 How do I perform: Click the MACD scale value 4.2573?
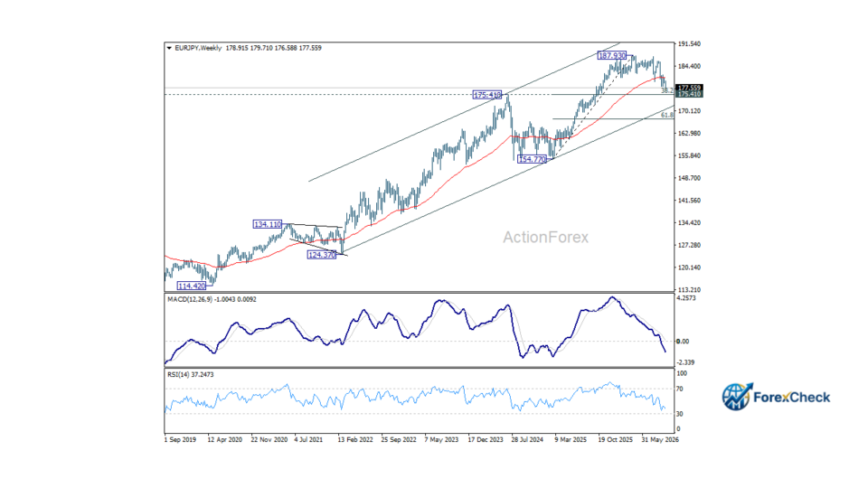click(686, 298)
